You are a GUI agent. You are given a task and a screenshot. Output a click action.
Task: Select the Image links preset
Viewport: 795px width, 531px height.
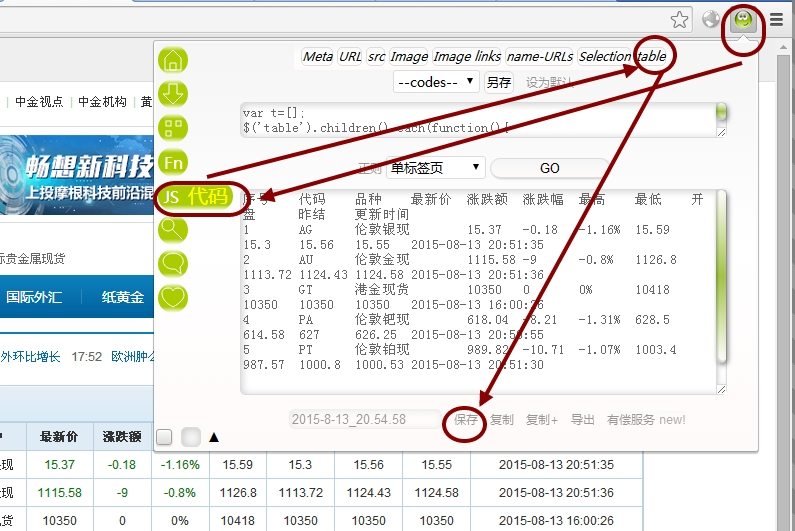[467, 56]
